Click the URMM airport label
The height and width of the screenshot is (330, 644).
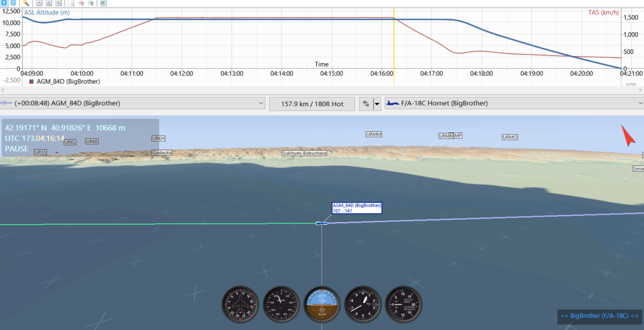(x=374, y=134)
